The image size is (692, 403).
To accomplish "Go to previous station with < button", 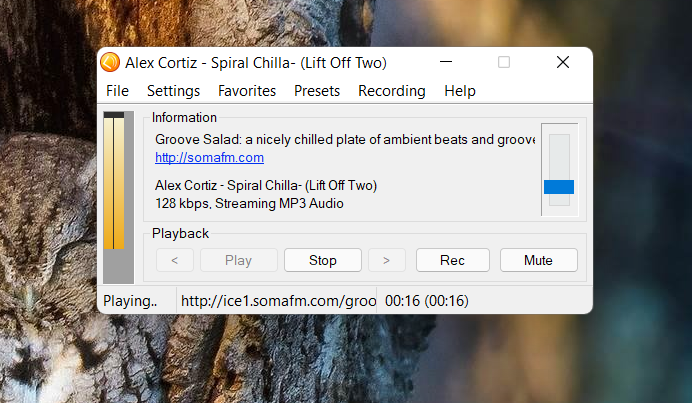I will click(x=175, y=260).
